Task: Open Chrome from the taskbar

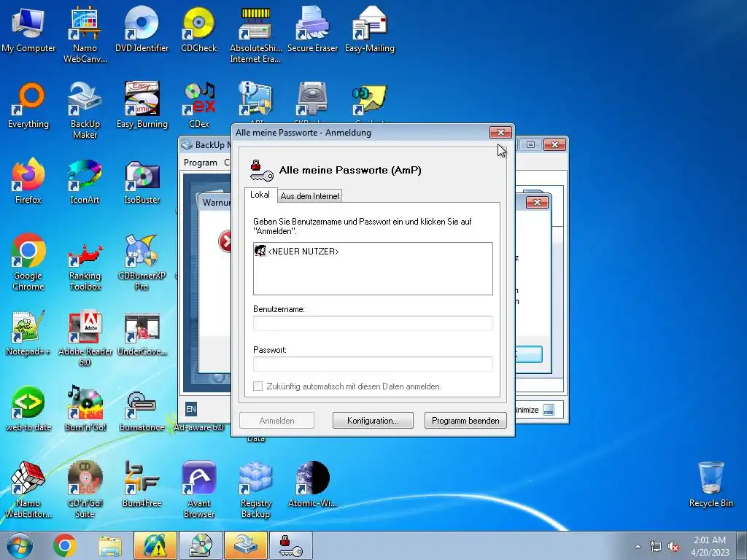Action: coord(65,545)
